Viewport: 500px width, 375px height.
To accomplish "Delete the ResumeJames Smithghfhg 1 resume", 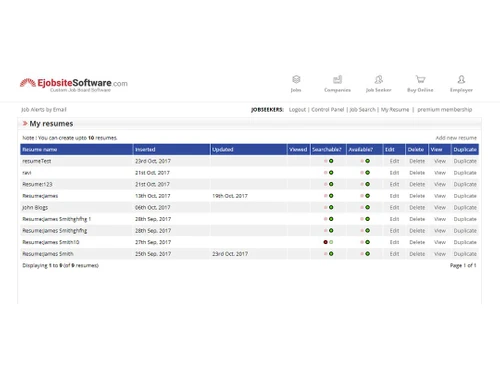I will coord(417,219).
